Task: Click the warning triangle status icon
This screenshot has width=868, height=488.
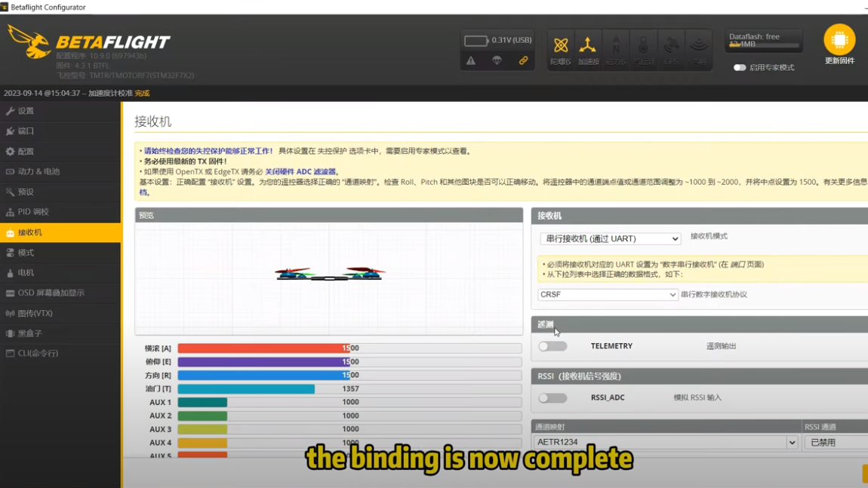Action: coord(471,60)
